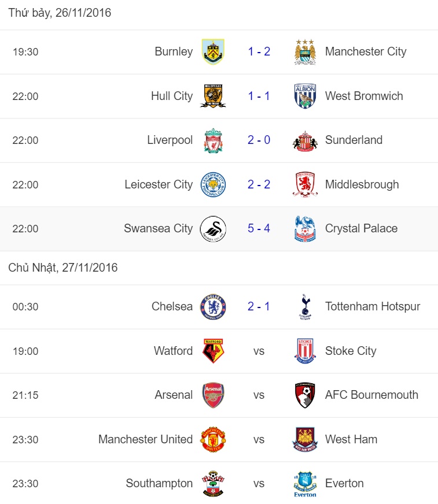Click the Arsenal cannon crest
438x504 pixels.
tap(213, 395)
